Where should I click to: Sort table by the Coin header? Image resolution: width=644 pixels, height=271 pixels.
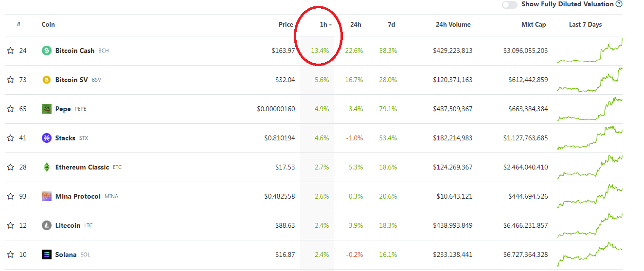click(x=48, y=24)
